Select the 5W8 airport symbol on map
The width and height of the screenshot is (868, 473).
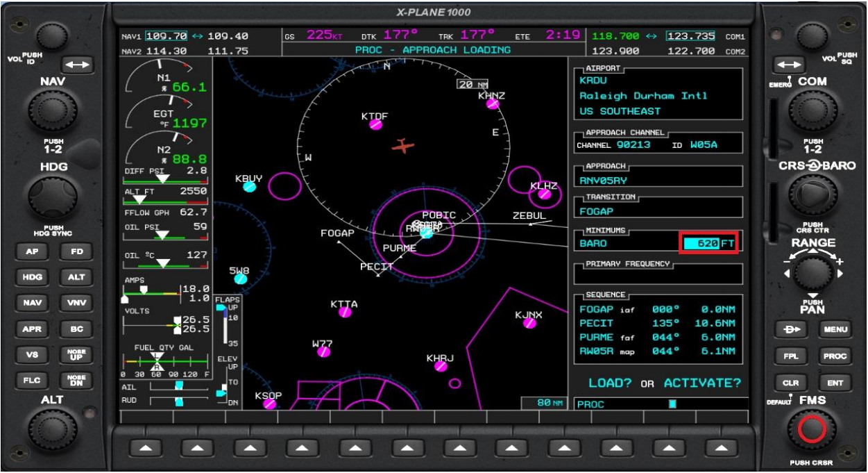point(240,279)
